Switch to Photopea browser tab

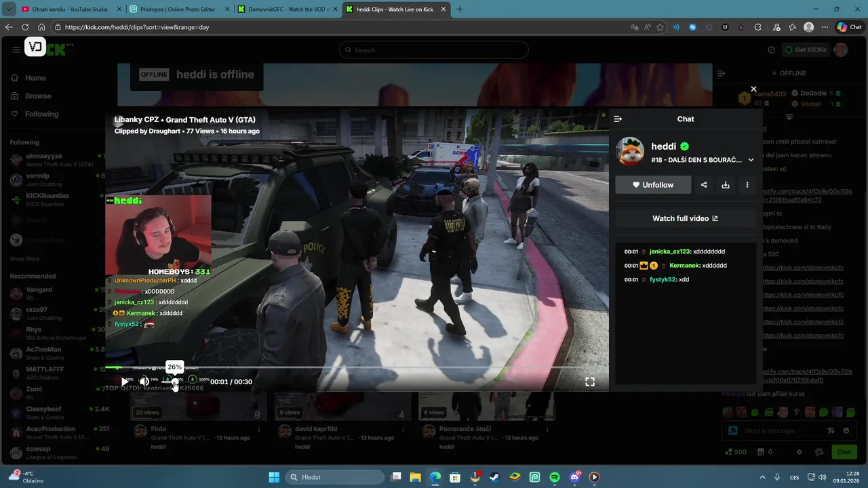tap(179, 9)
